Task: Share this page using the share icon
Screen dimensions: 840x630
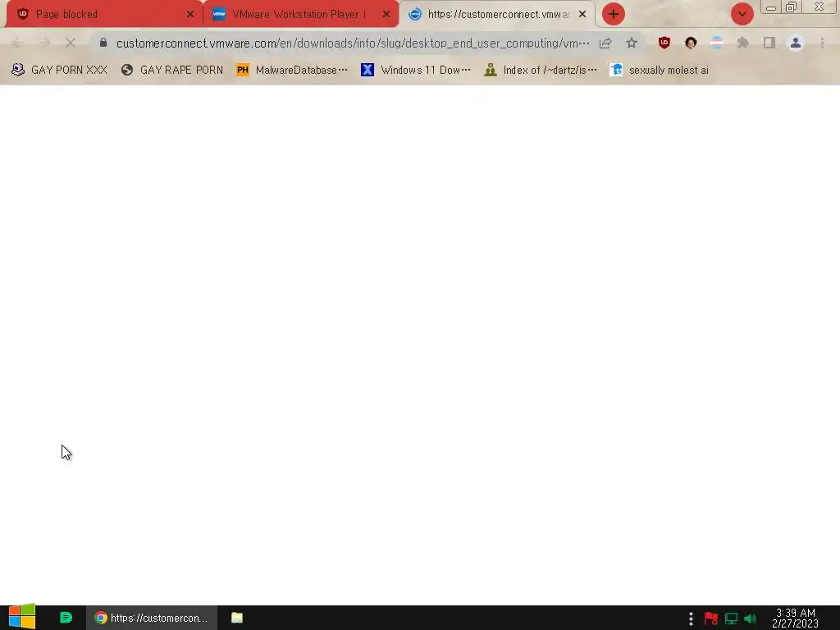Action: pyautogui.click(x=605, y=43)
